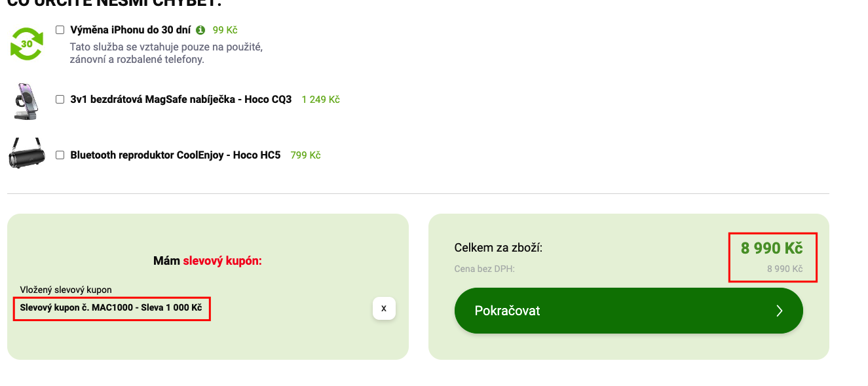The height and width of the screenshot is (386, 868).
Task: Enable the Výměna iPhonu do 30 dní checkbox
Action: [x=60, y=29]
